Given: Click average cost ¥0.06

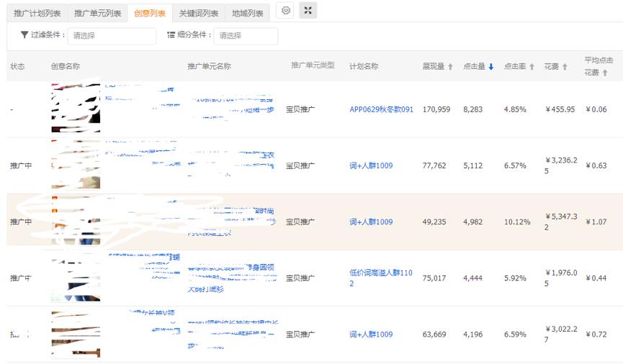Looking at the screenshot, I should click(x=596, y=109).
